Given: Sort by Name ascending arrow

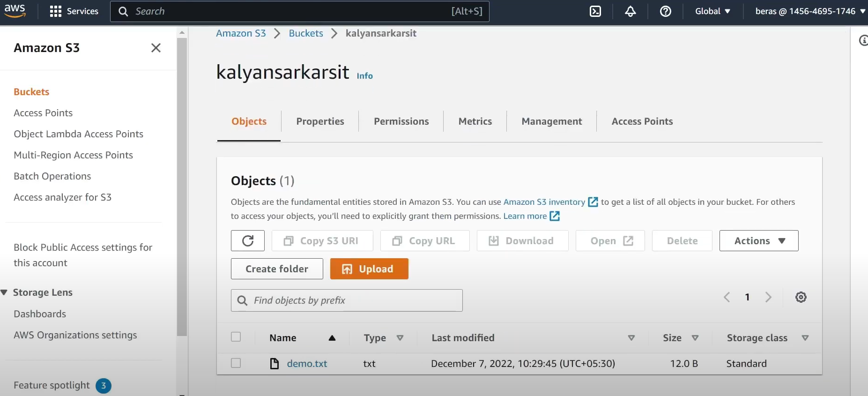Looking at the screenshot, I should 332,338.
